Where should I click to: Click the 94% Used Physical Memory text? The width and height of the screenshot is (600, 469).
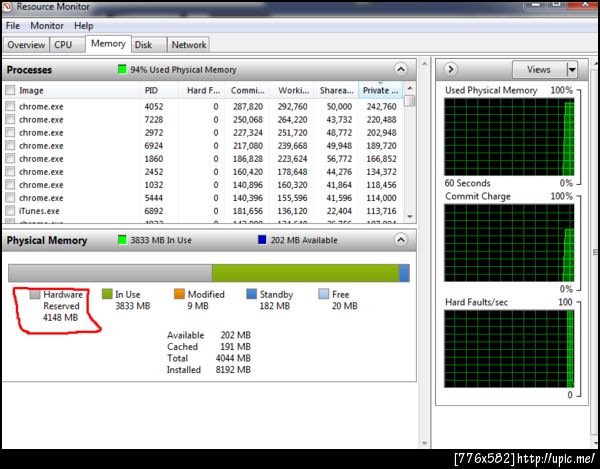click(183, 70)
